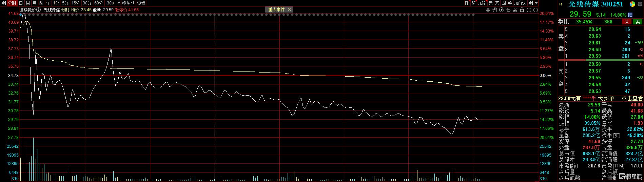644x182 pixels.
Task: Switch to the 日 daily K-line tab
Action: pos(21,3)
